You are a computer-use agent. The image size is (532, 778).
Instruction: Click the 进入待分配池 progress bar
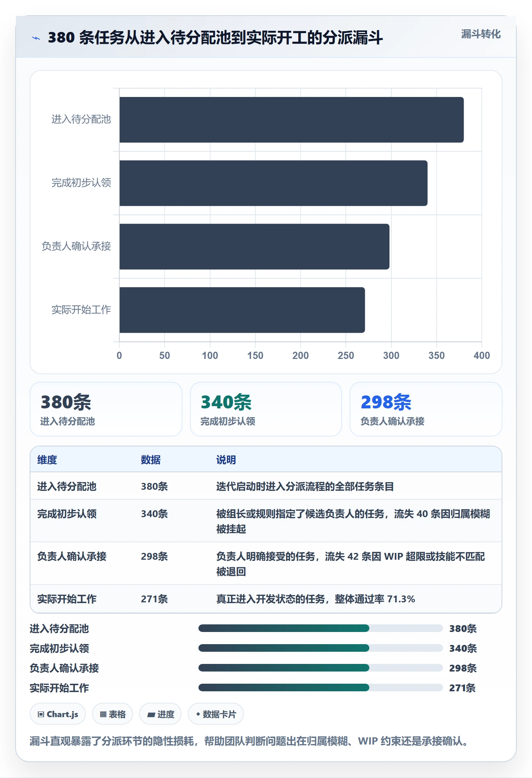click(x=320, y=628)
